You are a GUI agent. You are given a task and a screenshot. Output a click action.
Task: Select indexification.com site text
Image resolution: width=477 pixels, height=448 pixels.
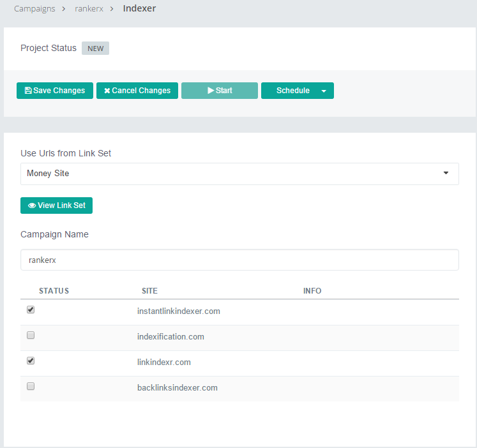[x=170, y=337]
